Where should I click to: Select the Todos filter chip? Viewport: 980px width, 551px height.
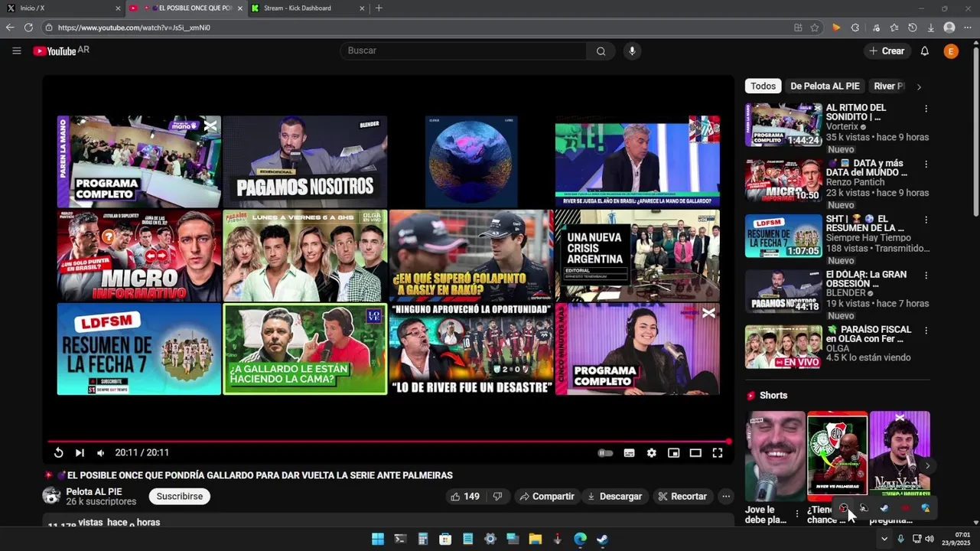click(763, 86)
